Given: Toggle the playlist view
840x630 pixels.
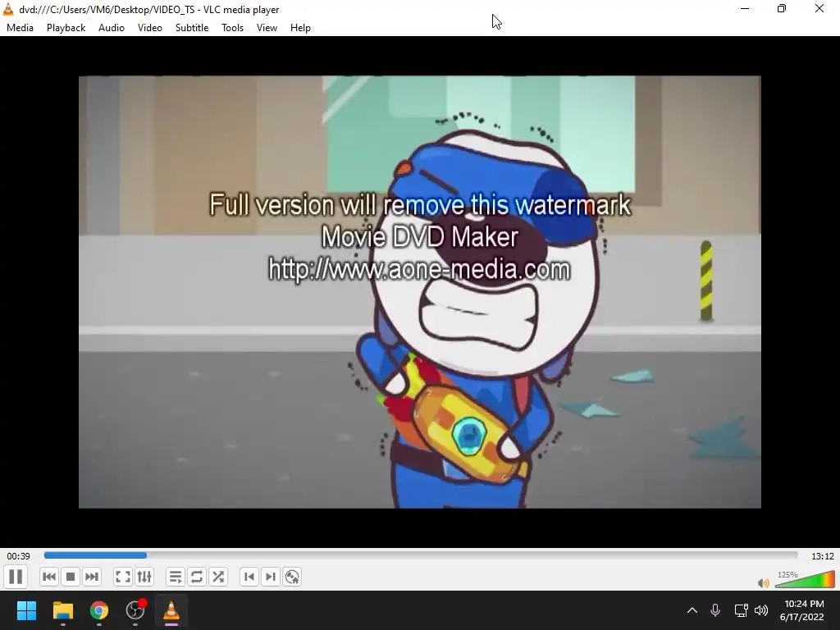Looking at the screenshot, I should click(x=176, y=577).
